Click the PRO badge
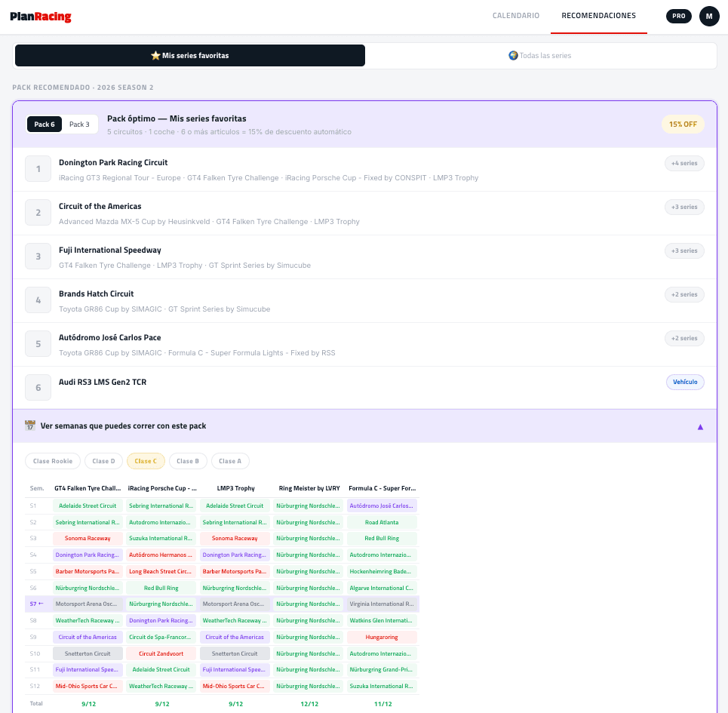 click(678, 17)
